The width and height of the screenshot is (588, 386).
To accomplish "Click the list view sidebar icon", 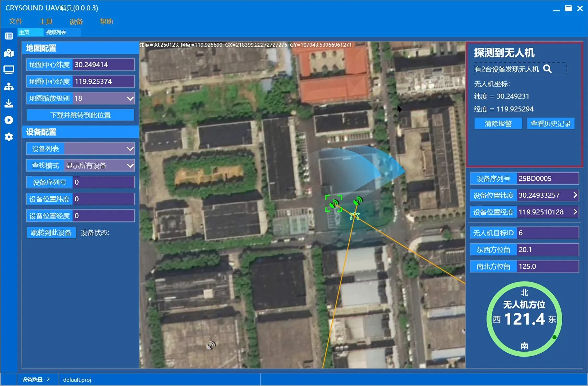I will (x=9, y=36).
